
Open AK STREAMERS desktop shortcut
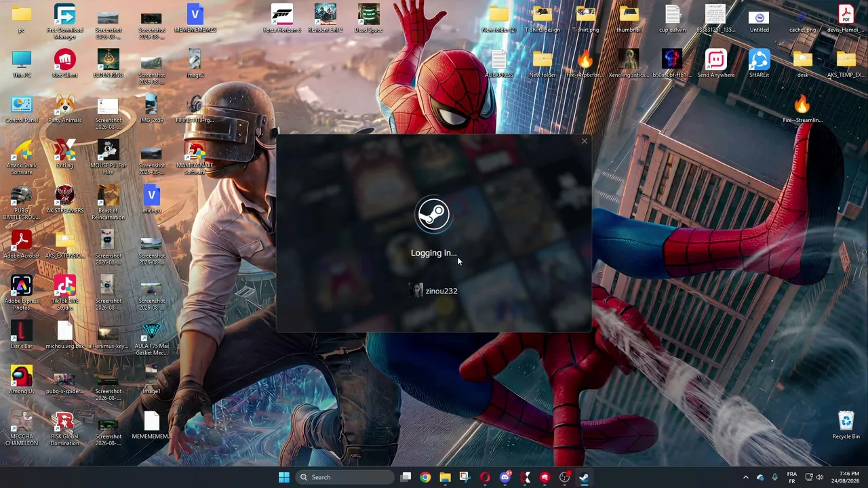click(64, 199)
